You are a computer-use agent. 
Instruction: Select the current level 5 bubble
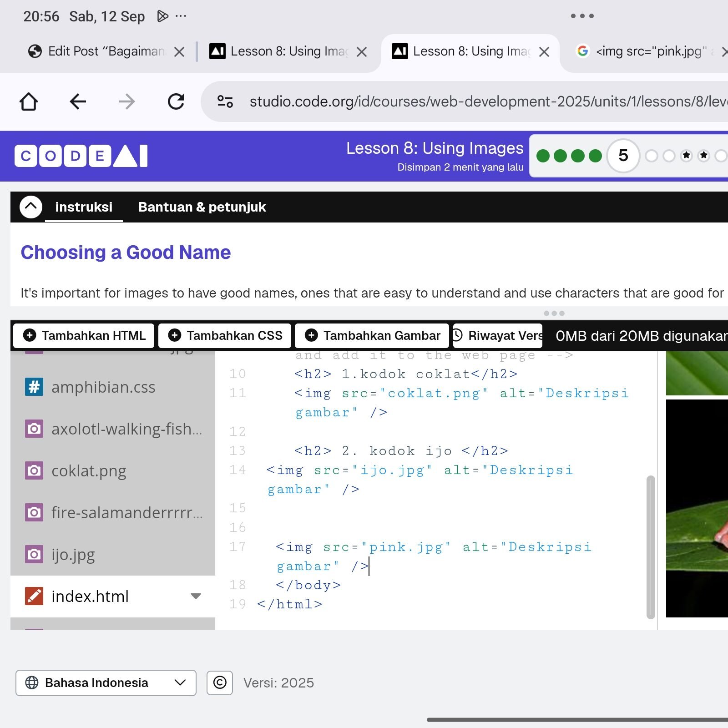pyautogui.click(x=623, y=156)
